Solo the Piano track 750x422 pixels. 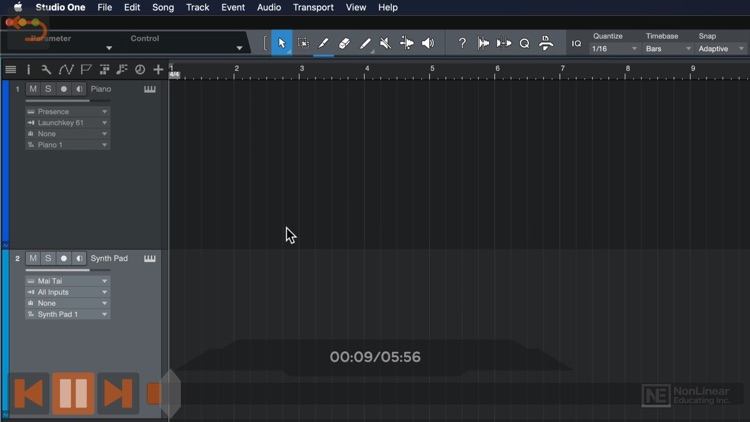coord(48,89)
